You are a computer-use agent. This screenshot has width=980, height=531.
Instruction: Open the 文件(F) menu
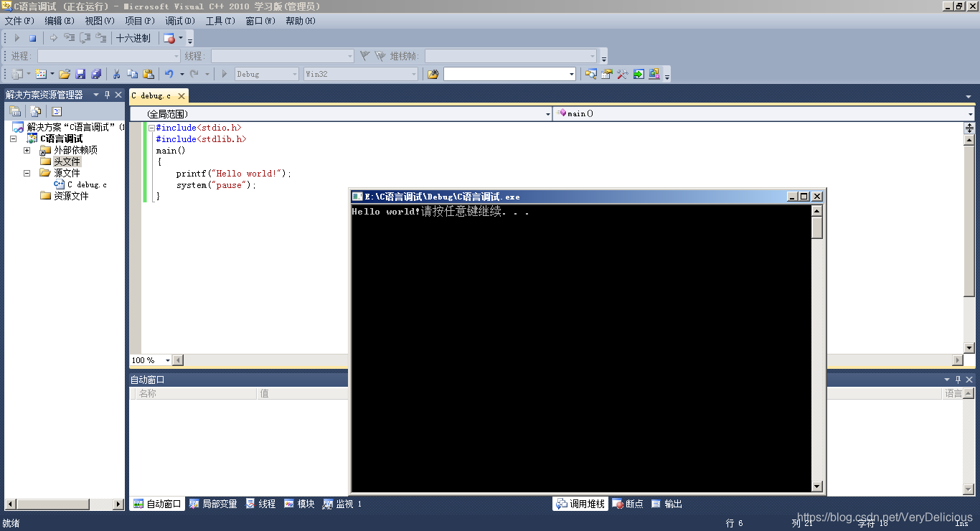[19, 21]
